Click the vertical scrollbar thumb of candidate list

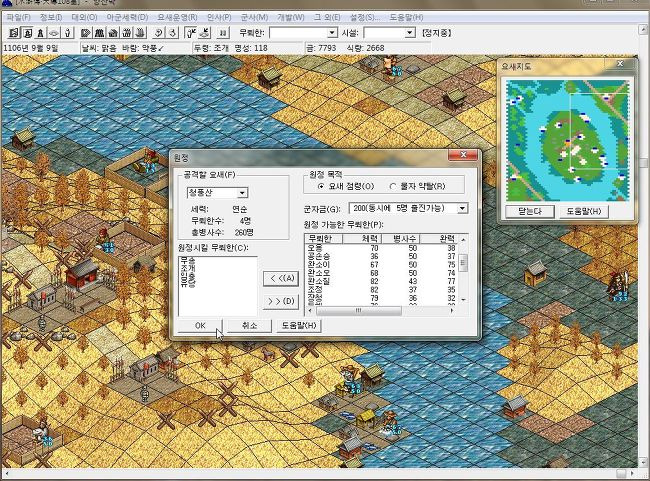point(463,262)
